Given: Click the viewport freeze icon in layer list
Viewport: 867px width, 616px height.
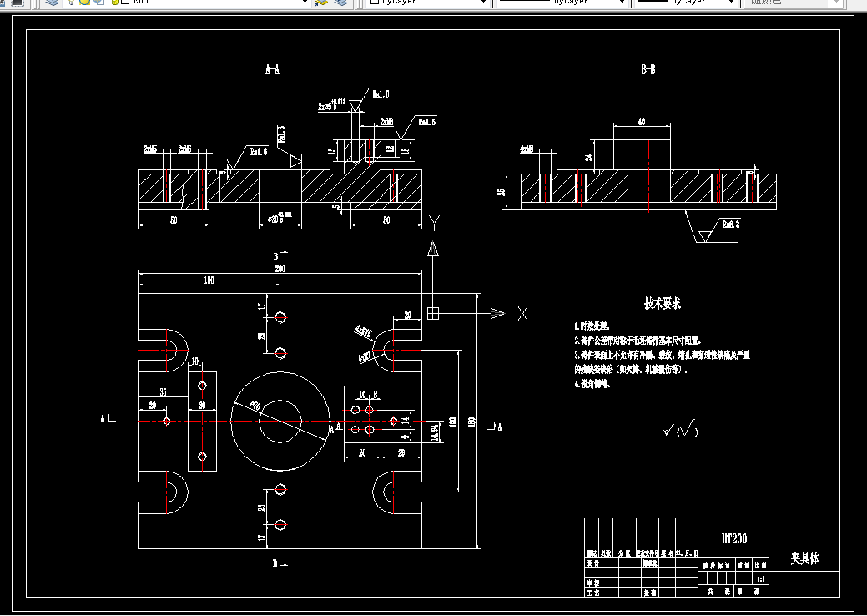Looking at the screenshot, I should pyautogui.click(x=99, y=2).
